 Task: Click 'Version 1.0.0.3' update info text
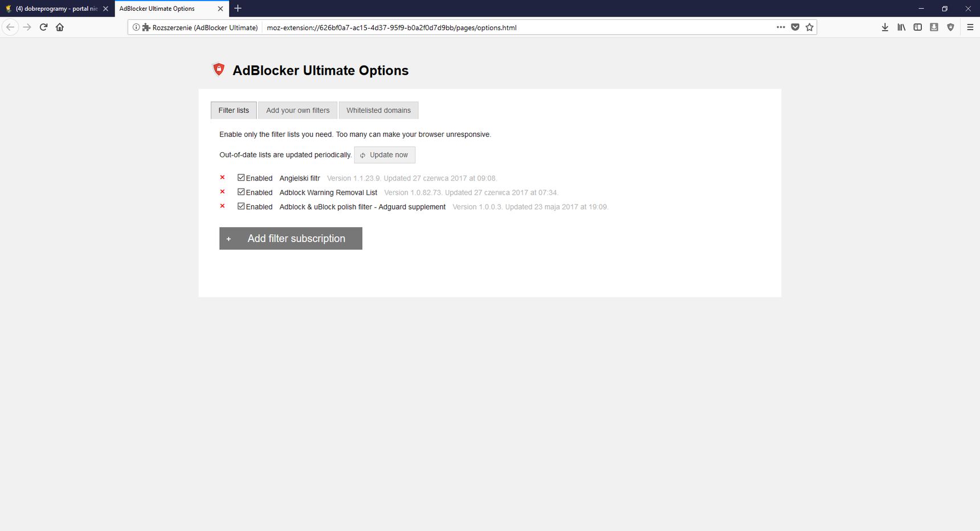tap(530, 207)
